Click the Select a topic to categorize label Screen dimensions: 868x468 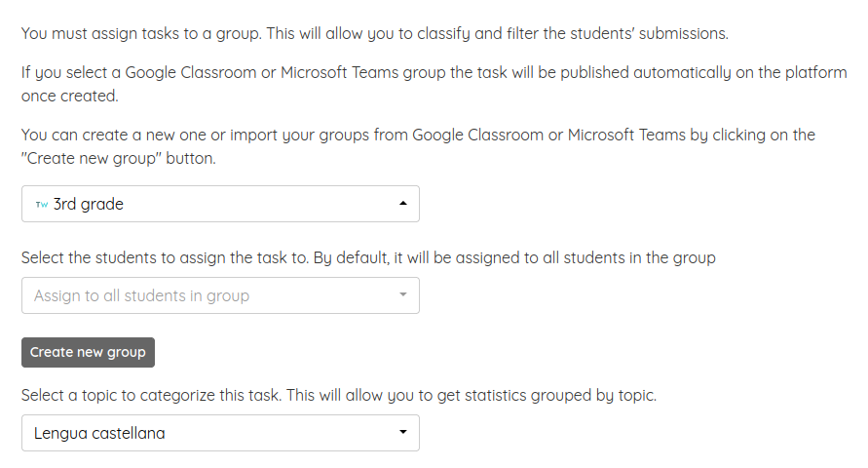339,396
